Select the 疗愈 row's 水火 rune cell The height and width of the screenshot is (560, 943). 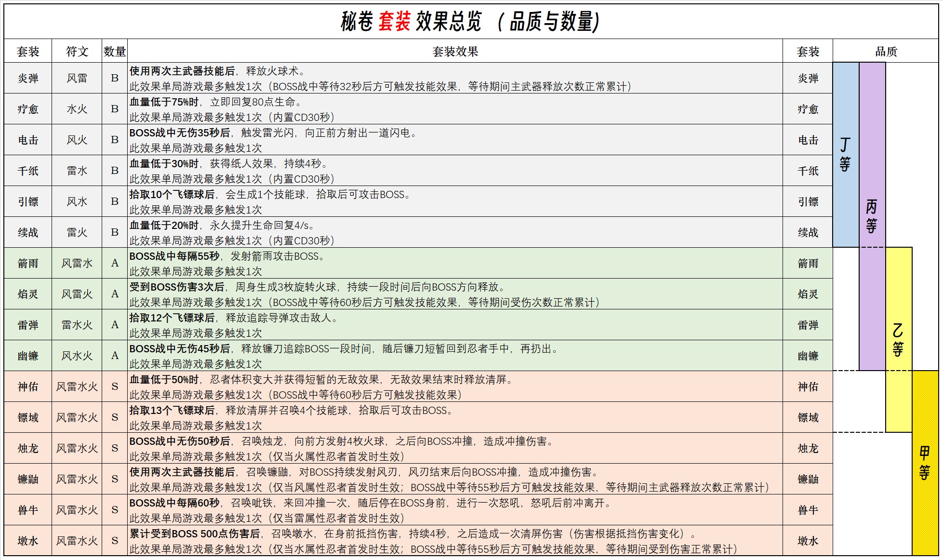[x=77, y=109]
